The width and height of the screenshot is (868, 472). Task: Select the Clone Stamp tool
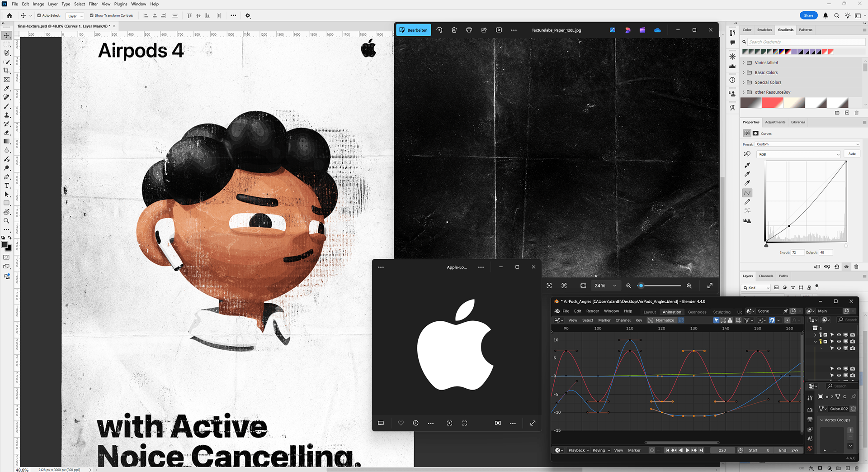tap(6, 115)
